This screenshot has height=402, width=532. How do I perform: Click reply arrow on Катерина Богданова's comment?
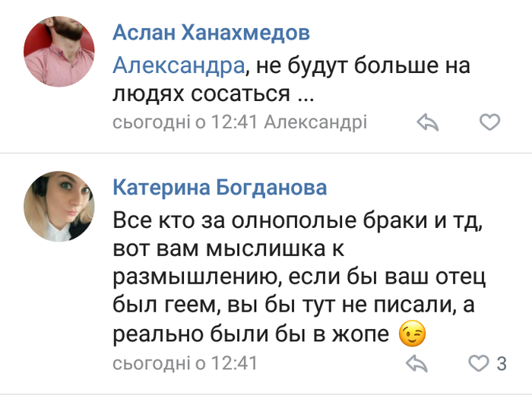point(416,363)
